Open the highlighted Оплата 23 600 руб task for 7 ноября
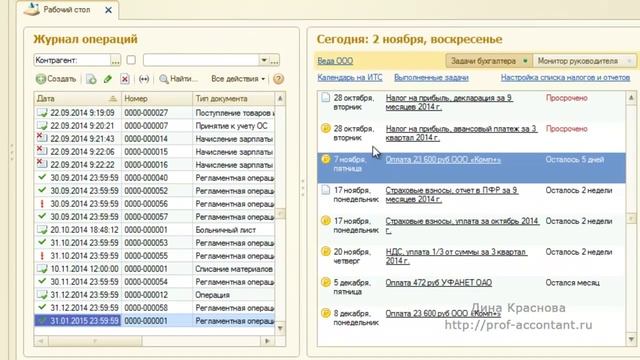The image size is (640, 360). [x=443, y=160]
